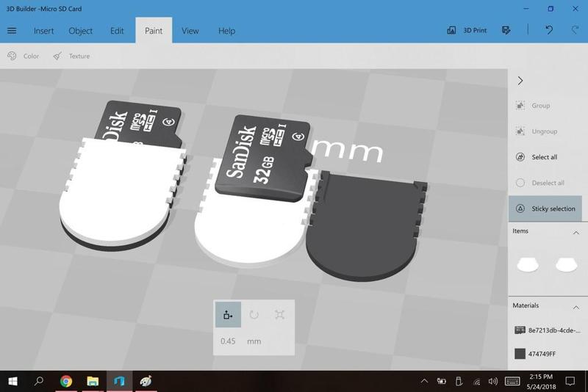Viewport: 588px width, 392px height.
Task: Undo the last action
Action: [548, 30]
